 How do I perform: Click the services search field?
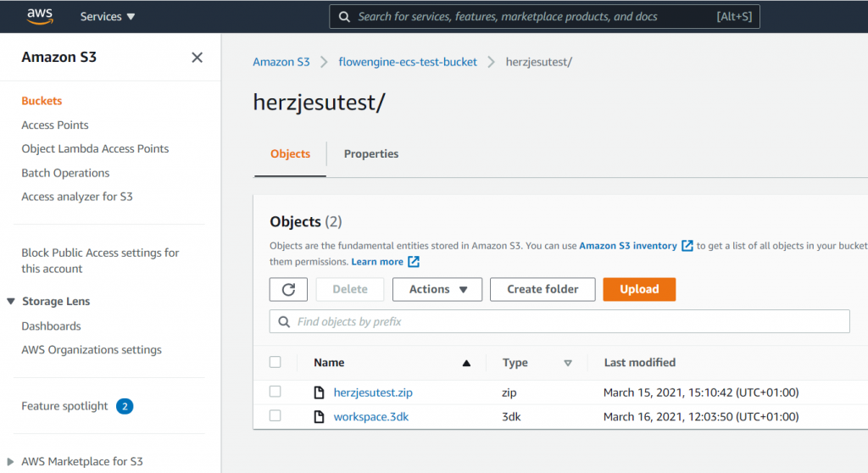[x=544, y=17]
